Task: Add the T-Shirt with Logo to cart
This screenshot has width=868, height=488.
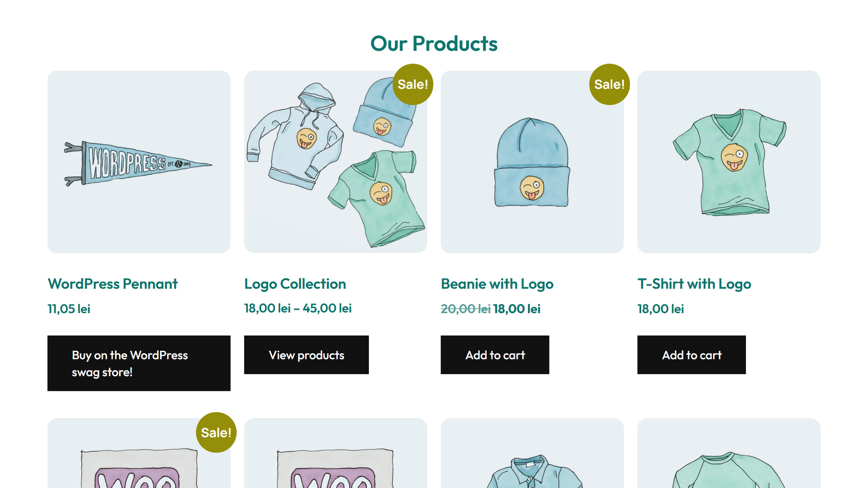Action: pyautogui.click(x=692, y=355)
